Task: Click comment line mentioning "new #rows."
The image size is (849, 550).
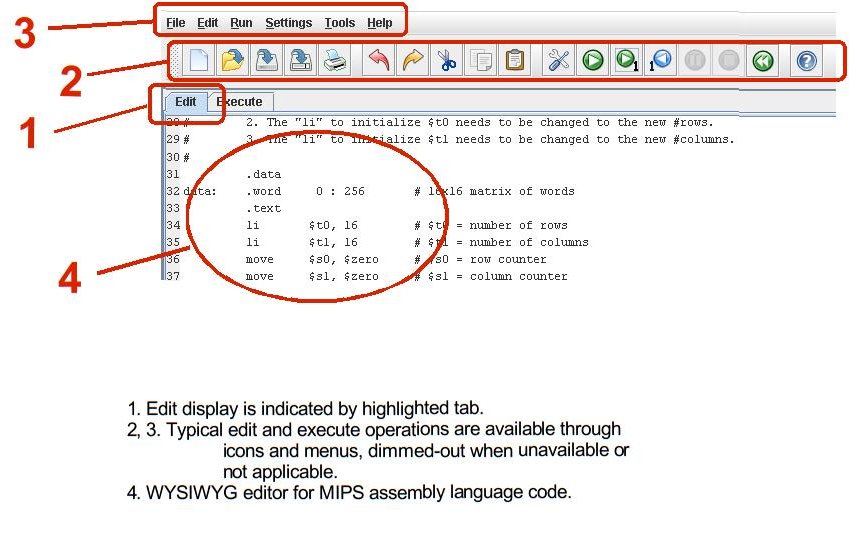Action: coord(479,122)
